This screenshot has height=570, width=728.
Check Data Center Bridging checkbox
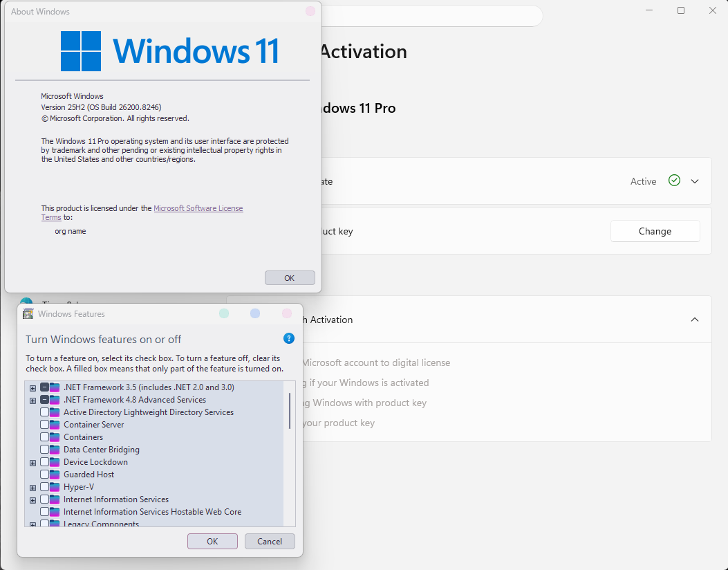click(44, 449)
